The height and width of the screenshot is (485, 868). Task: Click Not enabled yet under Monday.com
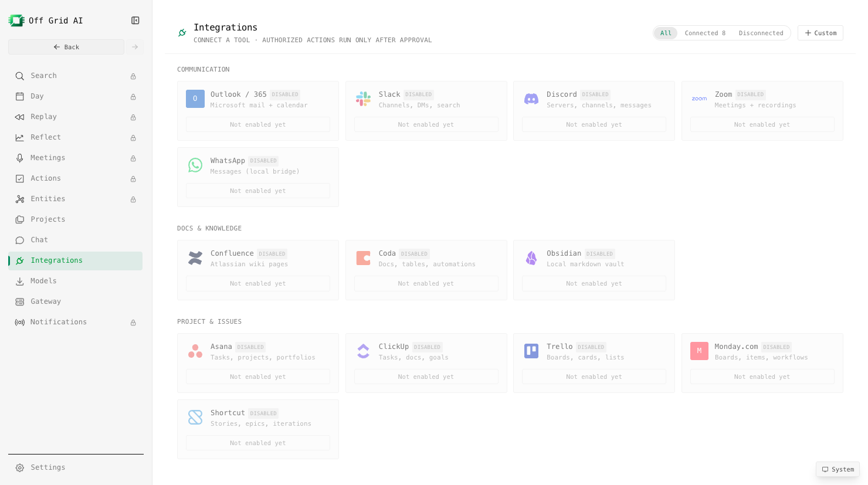762,377
